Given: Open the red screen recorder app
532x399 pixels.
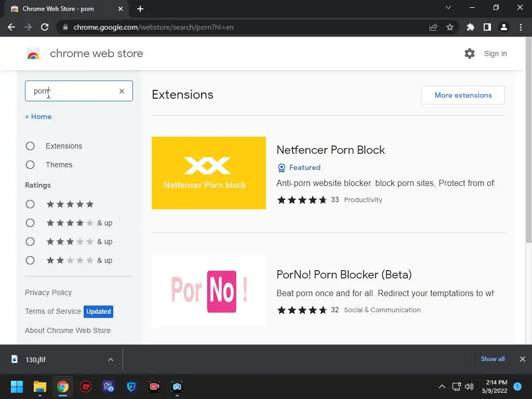Looking at the screenshot, I should [154, 387].
